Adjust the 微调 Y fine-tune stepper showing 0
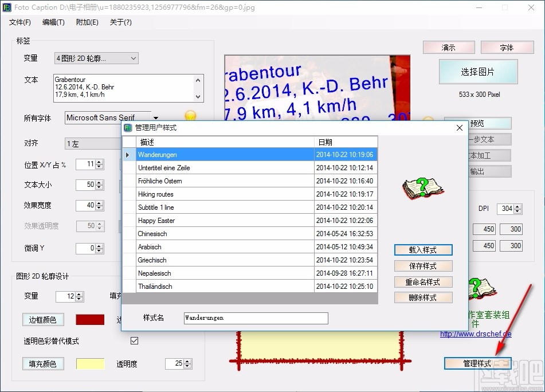This screenshot has height=392, width=545. (x=99, y=248)
